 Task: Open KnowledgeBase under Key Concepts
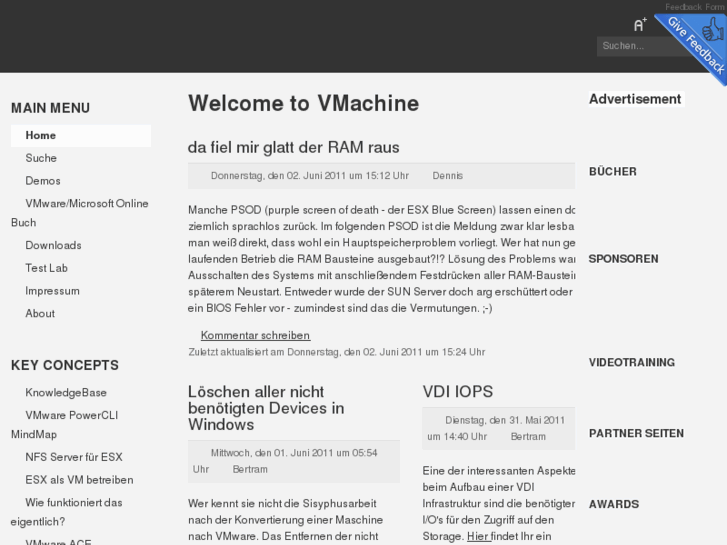pos(66,392)
